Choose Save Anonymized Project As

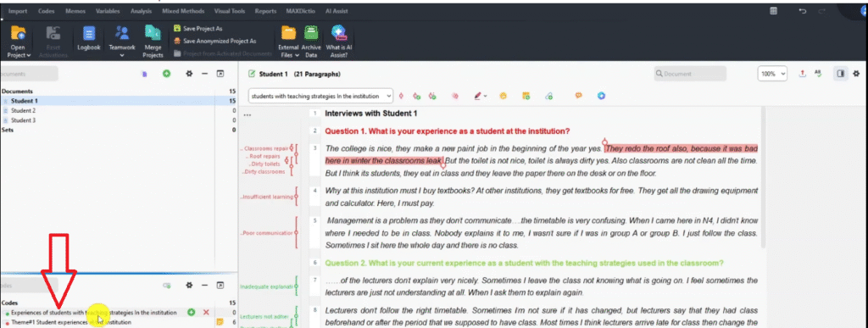(x=214, y=41)
